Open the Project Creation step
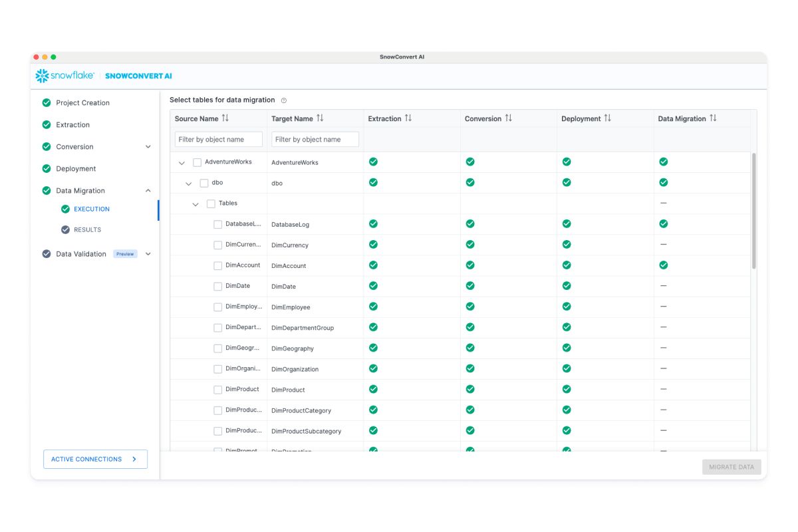The height and width of the screenshot is (532, 798). [x=82, y=103]
